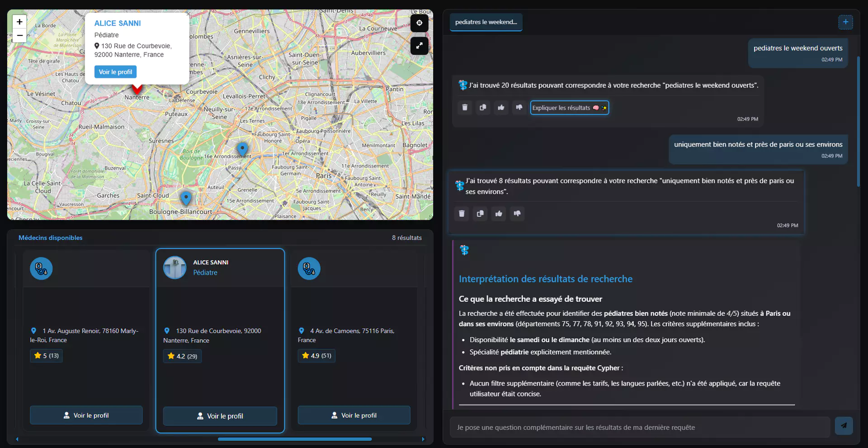The height and width of the screenshot is (448, 868).
Task: Click stethoscope avatar on Marly-le-Roi card
Action: pyautogui.click(x=41, y=269)
